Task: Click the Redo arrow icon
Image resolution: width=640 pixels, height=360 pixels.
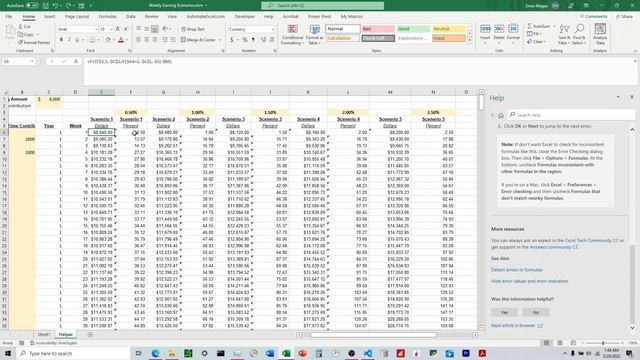Action: tap(69, 6)
